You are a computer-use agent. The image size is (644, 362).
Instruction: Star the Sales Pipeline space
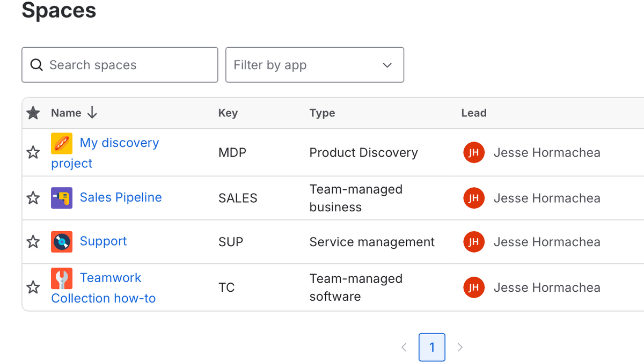click(x=33, y=198)
